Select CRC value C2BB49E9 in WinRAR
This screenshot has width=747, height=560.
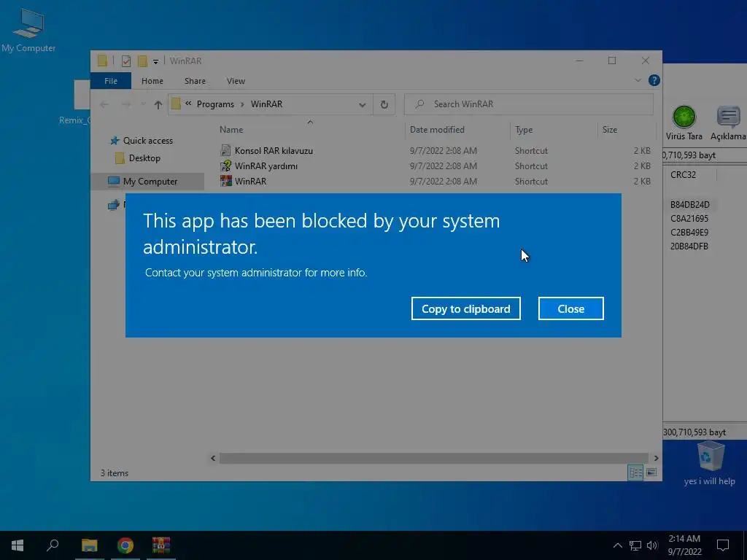(x=689, y=233)
